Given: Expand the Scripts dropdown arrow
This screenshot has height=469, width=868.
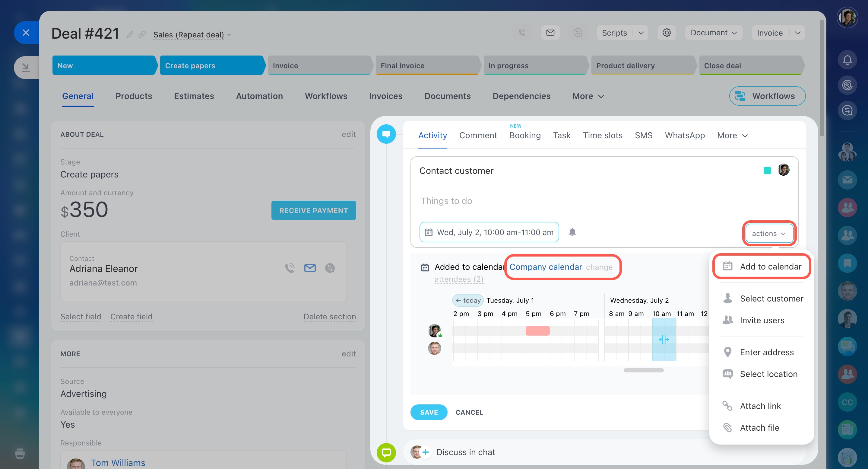Looking at the screenshot, I should point(641,33).
